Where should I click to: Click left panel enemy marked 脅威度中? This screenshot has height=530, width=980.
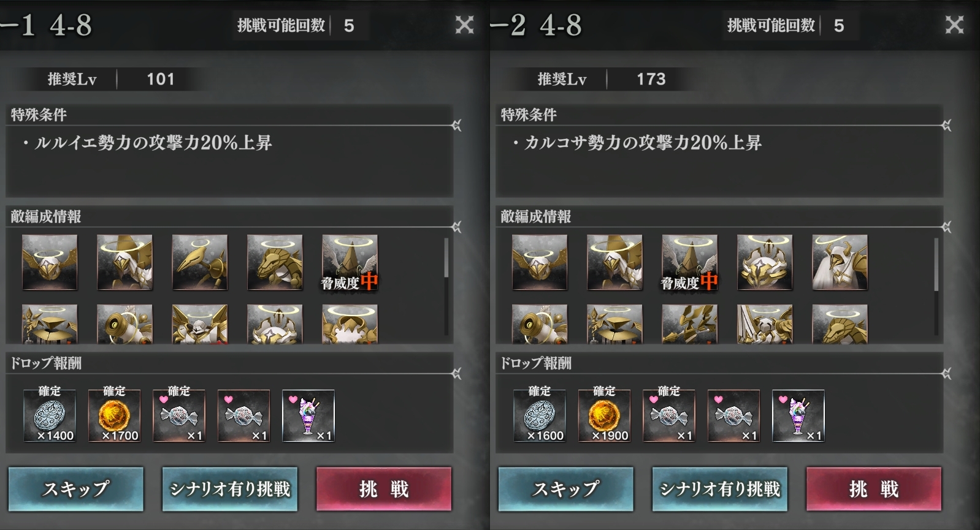click(350, 262)
